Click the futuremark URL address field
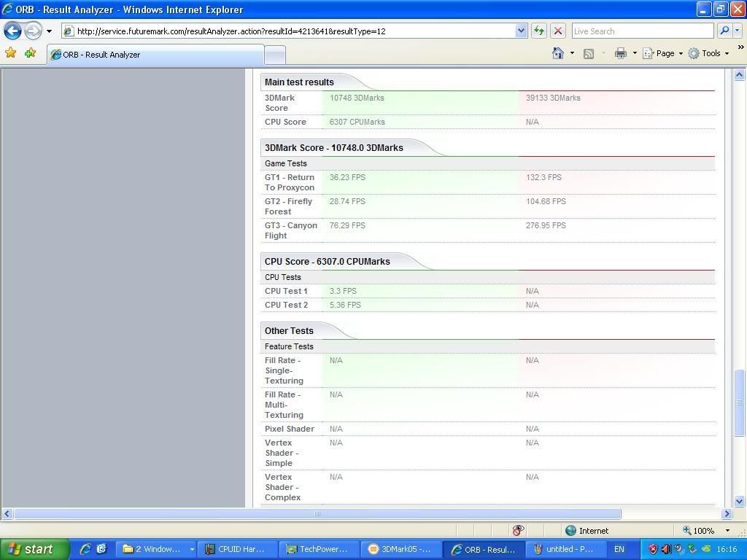This screenshot has width=747, height=560. point(288,31)
